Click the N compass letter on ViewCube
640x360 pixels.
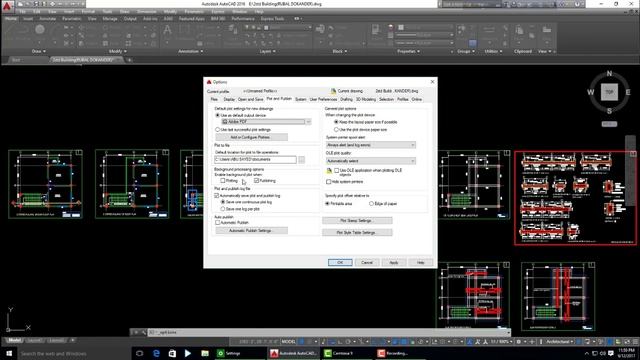609,73
